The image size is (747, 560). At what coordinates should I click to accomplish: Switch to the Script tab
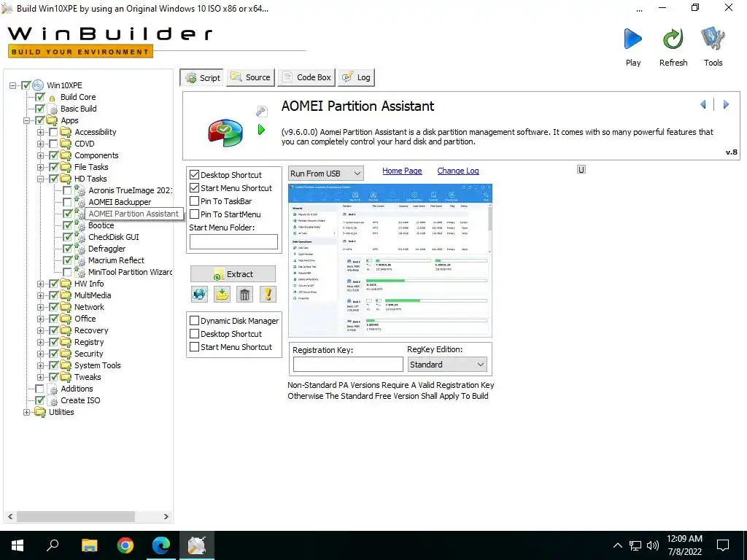click(x=202, y=77)
